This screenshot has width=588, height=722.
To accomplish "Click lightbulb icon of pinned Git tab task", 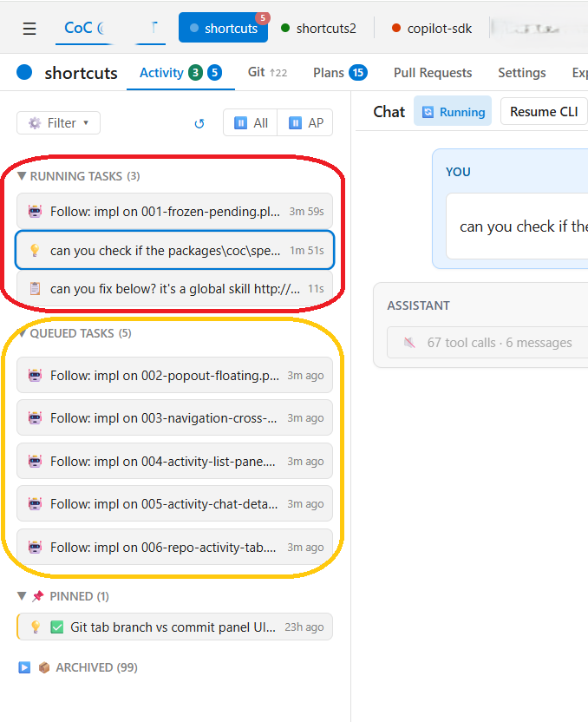I will tap(35, 627).
